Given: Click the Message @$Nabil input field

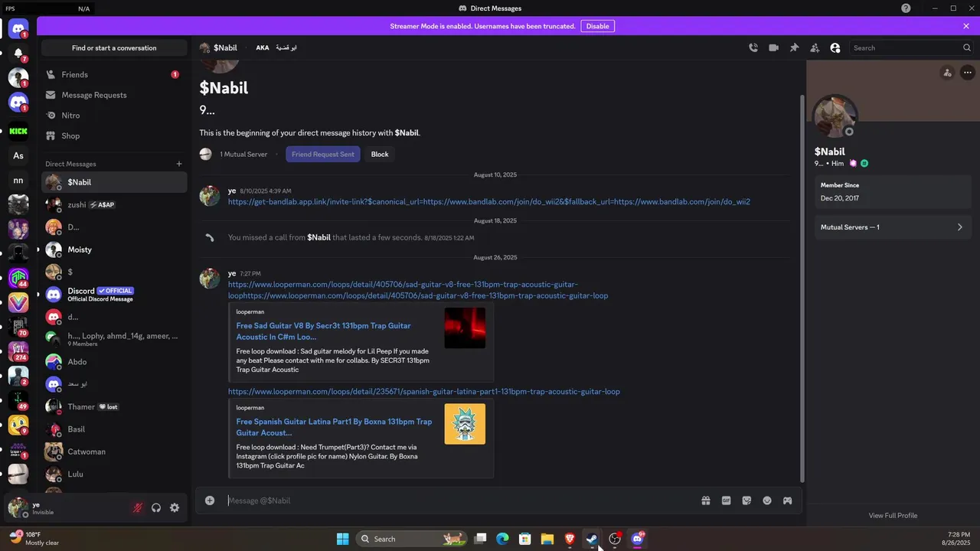Looking at the screenshot, I should (x=459, y=500).
